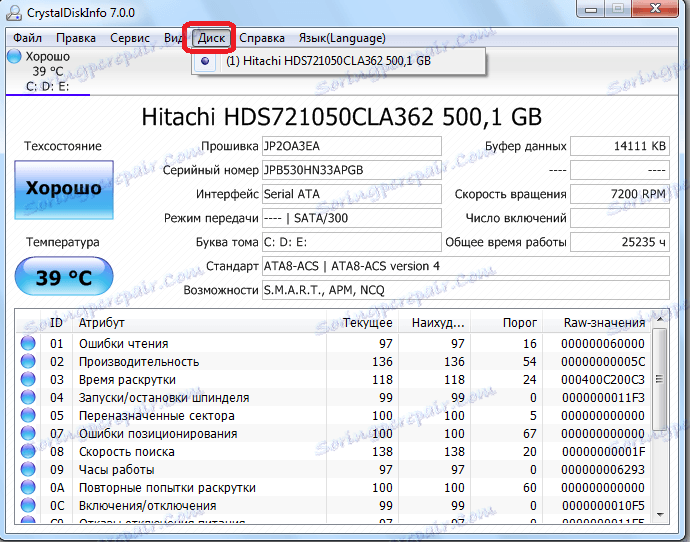Click the Серийный номер field
This screenshot has height=542, width=690.
(x=352, y=170)
